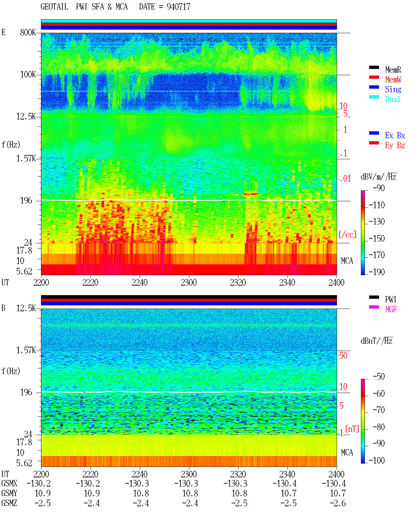Click the -50 value on B color scale
The image size is (420, 523).
tap(379, 377)
